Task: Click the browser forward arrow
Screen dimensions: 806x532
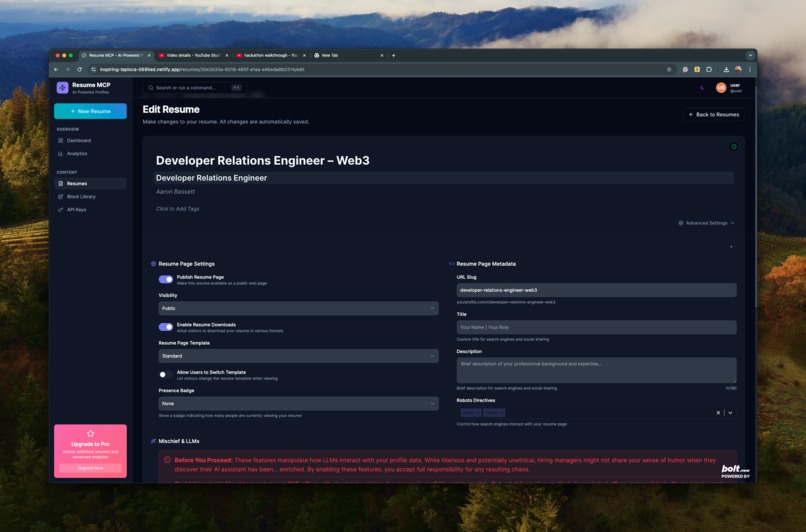Action: click(67, 69)
